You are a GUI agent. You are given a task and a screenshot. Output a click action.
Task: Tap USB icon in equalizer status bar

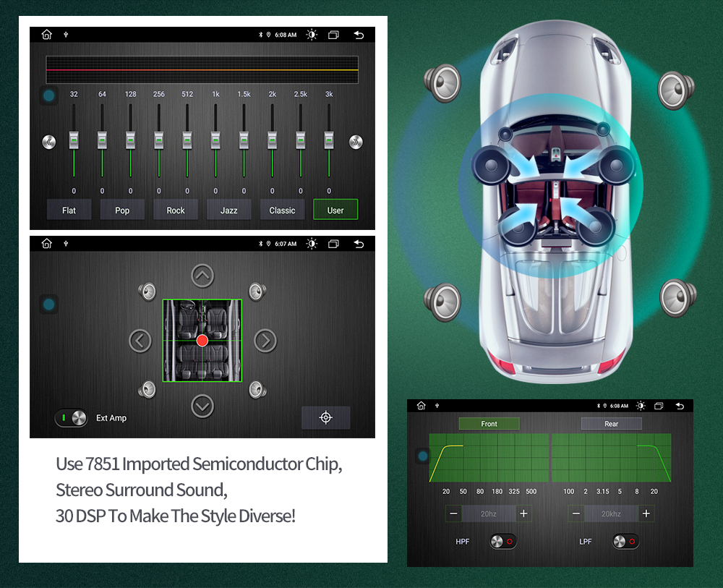click(66, 35)
